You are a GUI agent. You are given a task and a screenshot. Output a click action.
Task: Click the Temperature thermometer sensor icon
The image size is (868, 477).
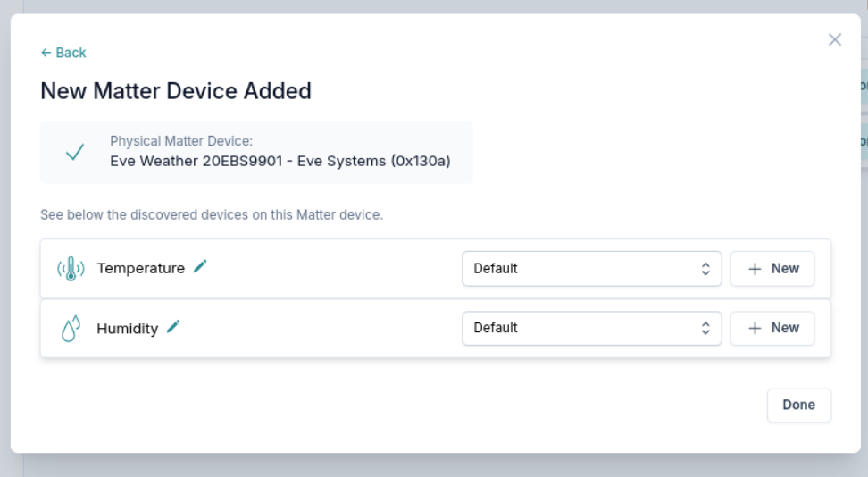tap(71, 268)
